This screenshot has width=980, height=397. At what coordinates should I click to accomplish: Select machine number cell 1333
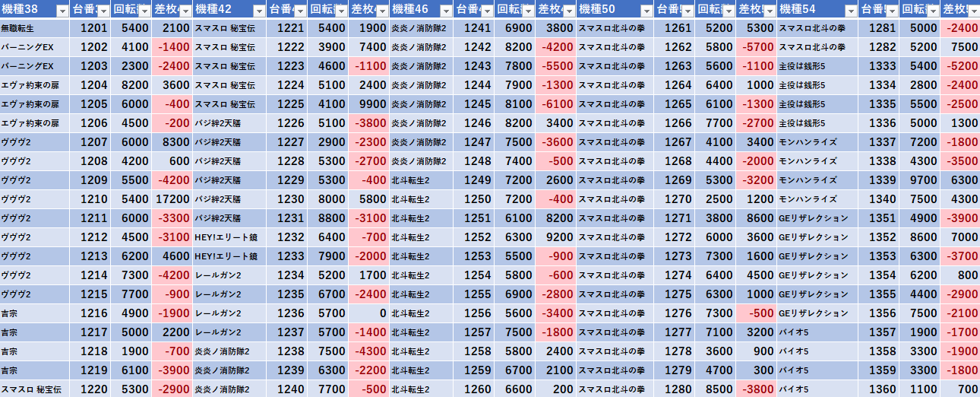coord(879,66)
